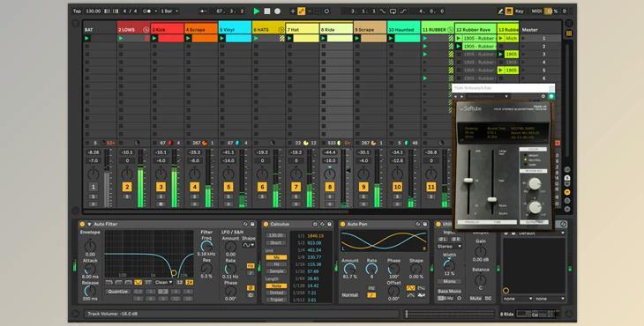644x326 pixels.
Task: Select Triplet length in Calculus device
Action: (x=276, y=300)
